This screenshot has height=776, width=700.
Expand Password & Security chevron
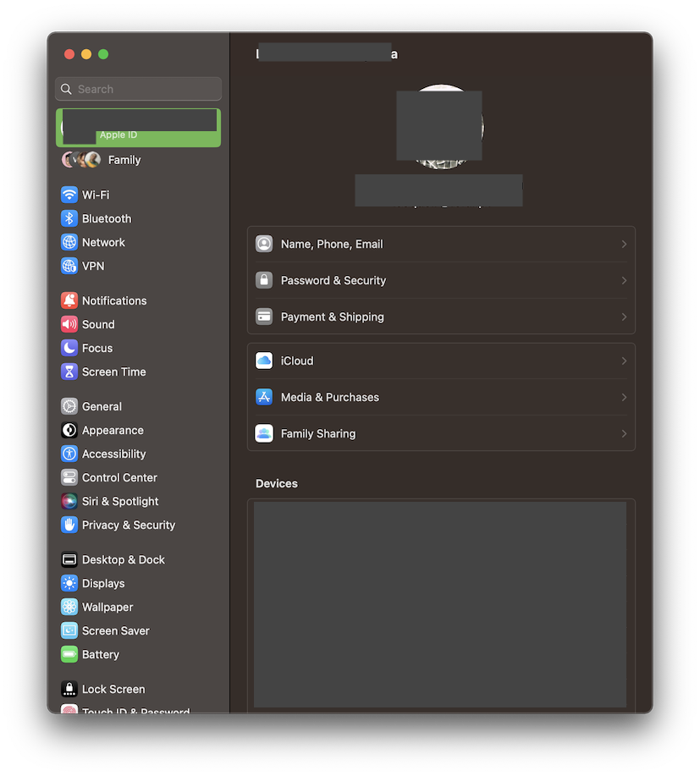(624, 281)
